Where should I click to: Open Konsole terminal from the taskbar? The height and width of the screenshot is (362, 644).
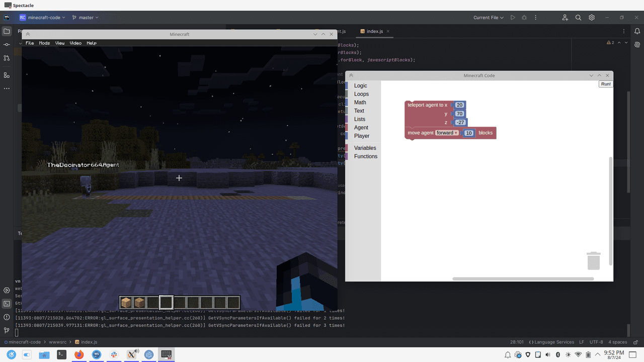tap(61, 354)
